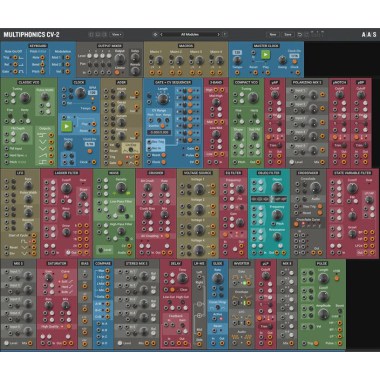
Task: Click the AAS logo icon
Action: point(369,34)
